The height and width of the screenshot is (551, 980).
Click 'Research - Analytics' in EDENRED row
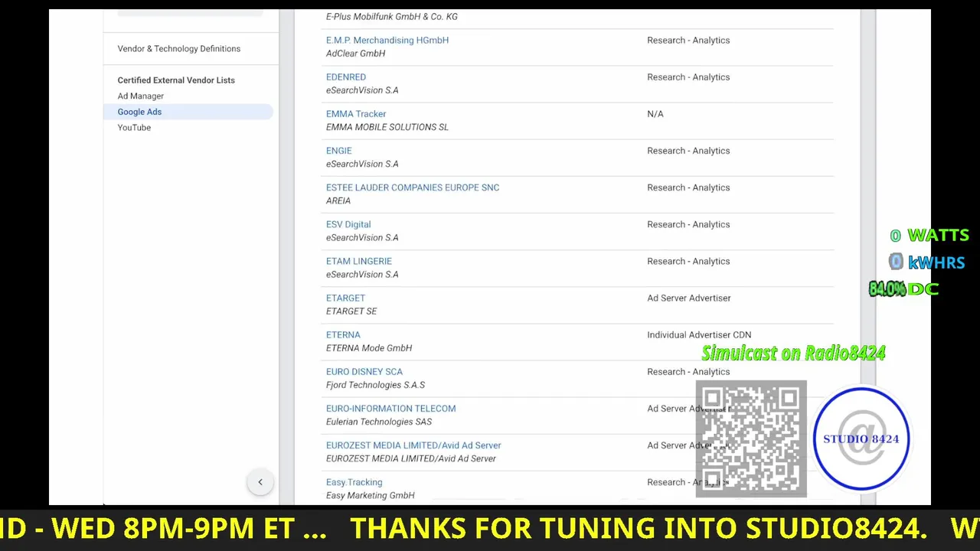click(688, 77)
